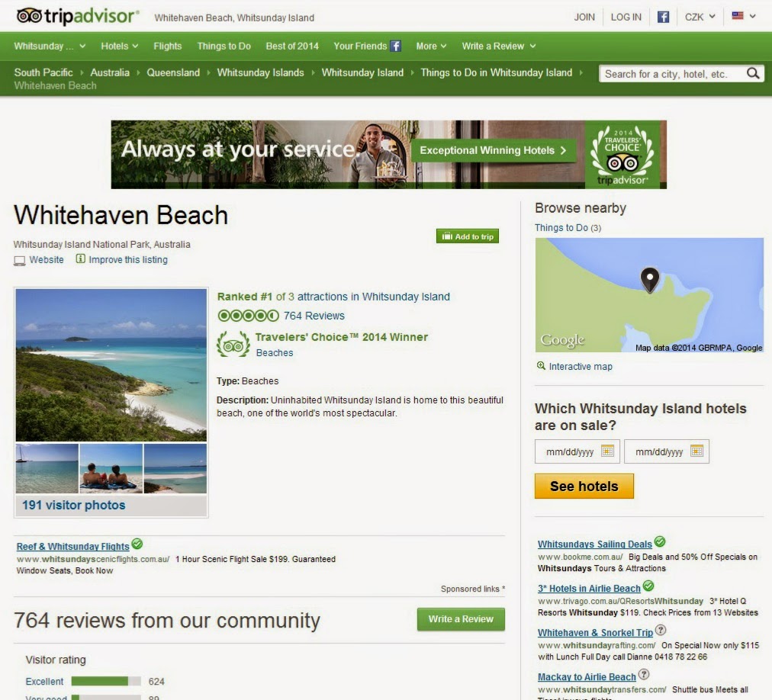Open attractions in Whitsunday Island link
Viewport: 772px width, 700px height.
(x=373, y=297)
